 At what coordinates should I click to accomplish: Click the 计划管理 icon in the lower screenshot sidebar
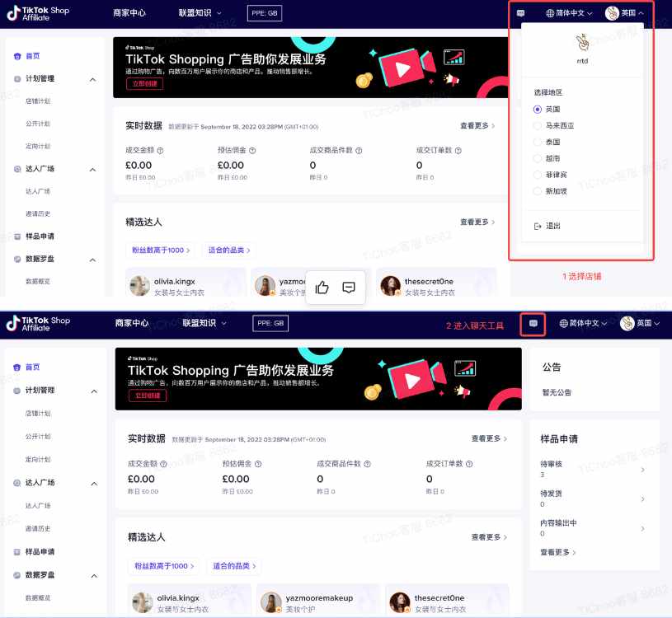coord(16,391)
